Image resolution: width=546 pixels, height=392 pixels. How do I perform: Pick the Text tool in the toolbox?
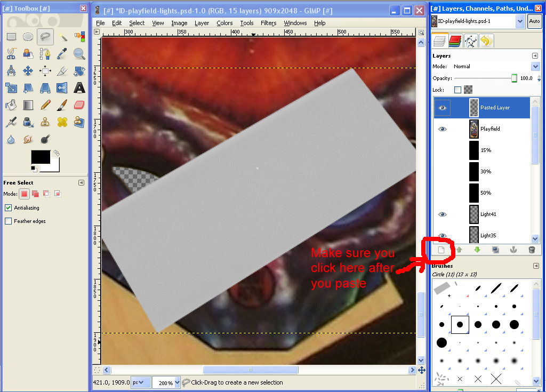click(x=79, y=87)
